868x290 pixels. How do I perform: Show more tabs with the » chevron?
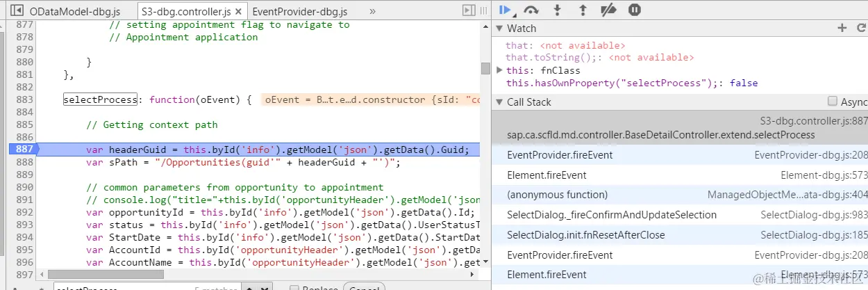pos(372,11)
